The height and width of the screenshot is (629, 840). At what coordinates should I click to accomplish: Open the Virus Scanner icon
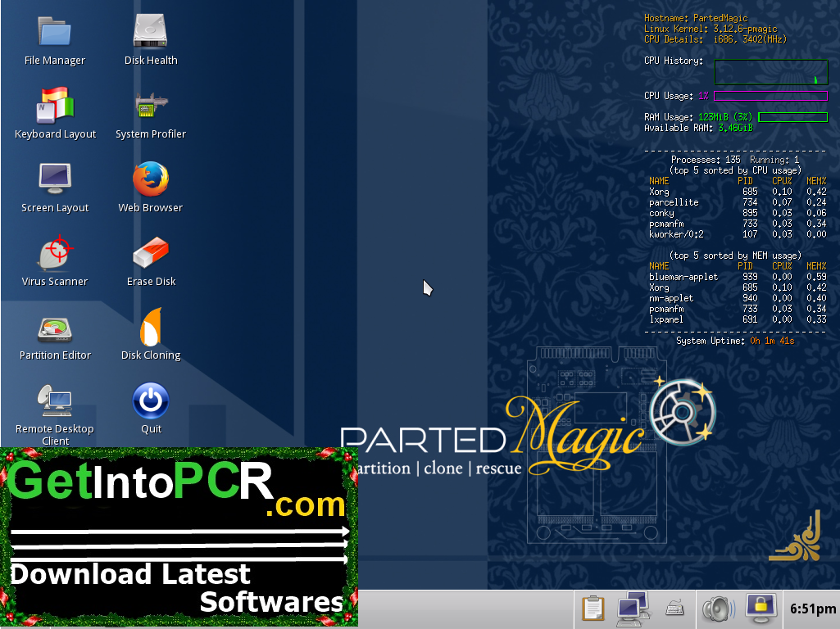tap(55, 252)
